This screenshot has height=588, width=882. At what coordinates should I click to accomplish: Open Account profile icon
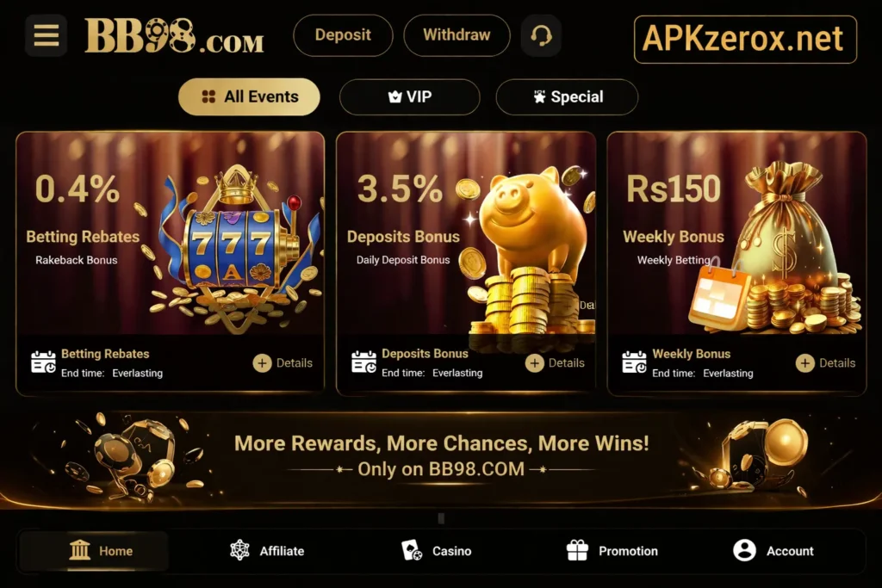tap(744, 550)
